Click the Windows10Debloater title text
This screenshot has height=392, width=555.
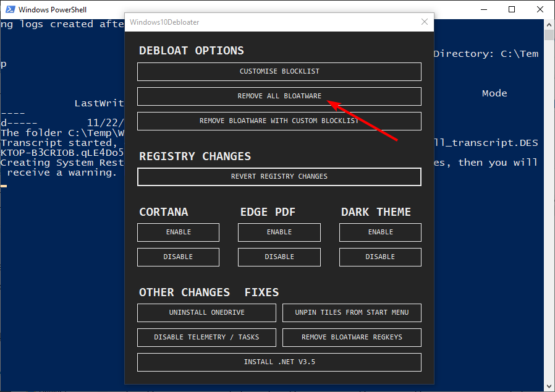point(164,22)
